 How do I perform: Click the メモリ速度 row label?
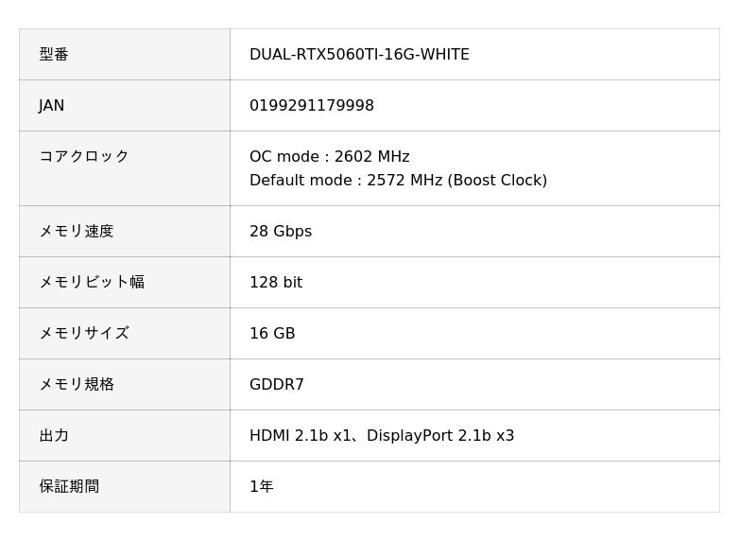pyautogui.click(x=77, y=232)
